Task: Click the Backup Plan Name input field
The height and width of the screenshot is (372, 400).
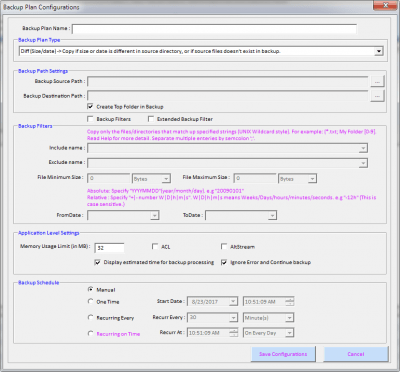Action: pyautogui.click(x=214, y=29)
